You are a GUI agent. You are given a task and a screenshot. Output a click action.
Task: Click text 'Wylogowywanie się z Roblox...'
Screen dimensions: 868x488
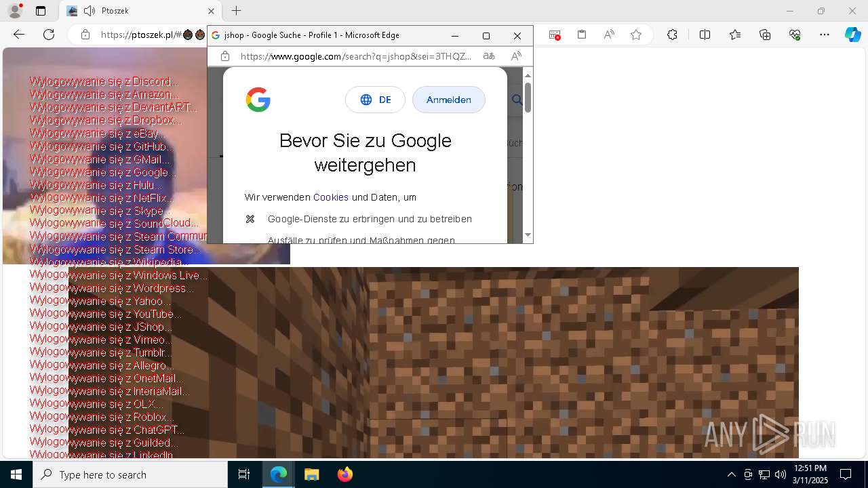(102, 417)
